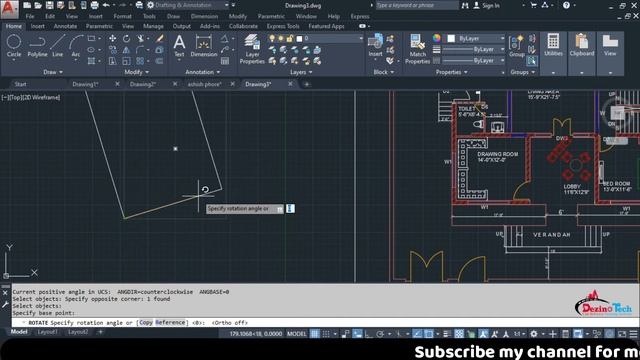Open the AutoCAD application menu button

[x=9, y=9]
